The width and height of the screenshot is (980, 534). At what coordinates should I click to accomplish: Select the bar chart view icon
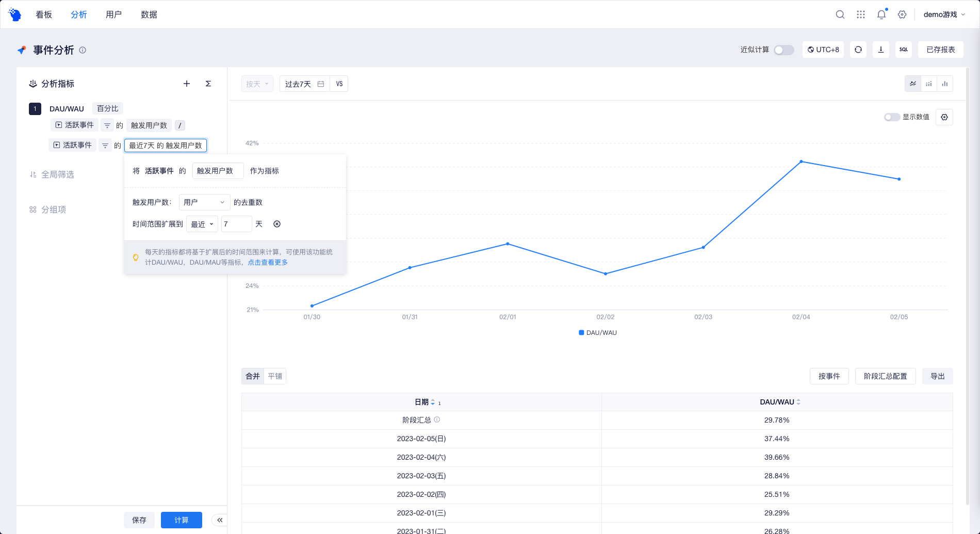tap(945, 84)
